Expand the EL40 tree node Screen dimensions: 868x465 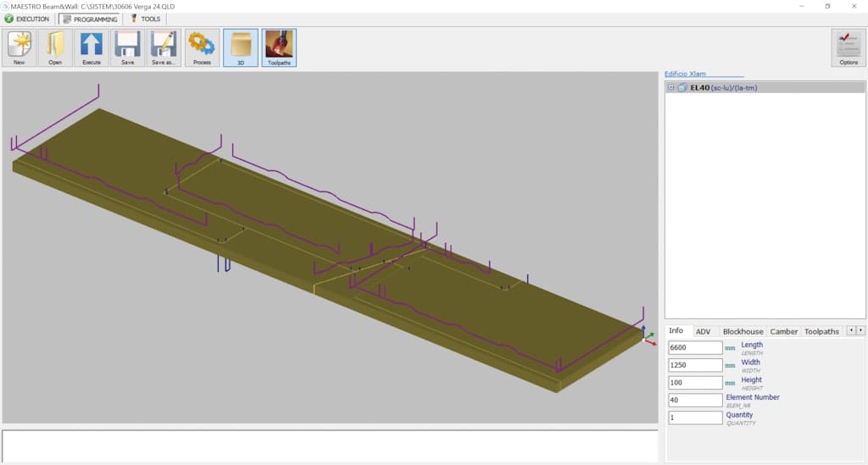click(671, 87)
